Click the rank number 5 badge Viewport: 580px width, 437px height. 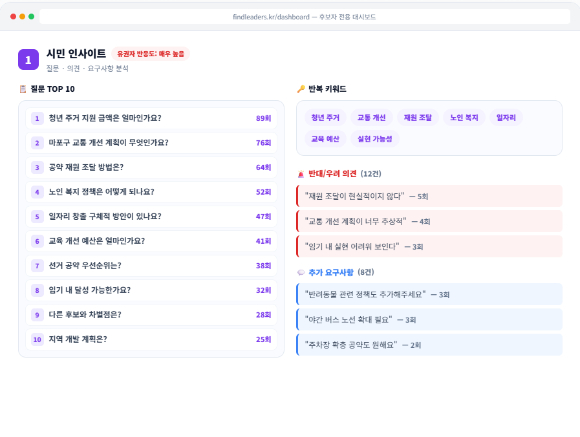(x=37, y=216)
